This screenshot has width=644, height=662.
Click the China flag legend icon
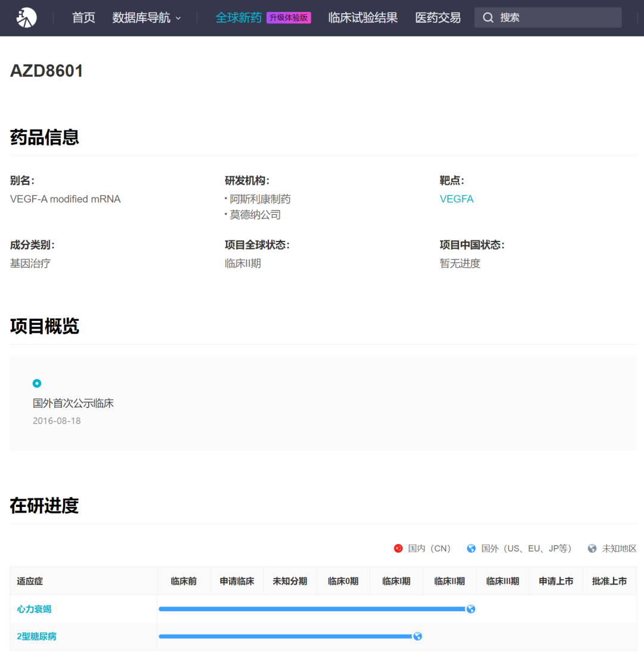coord(398,548)
